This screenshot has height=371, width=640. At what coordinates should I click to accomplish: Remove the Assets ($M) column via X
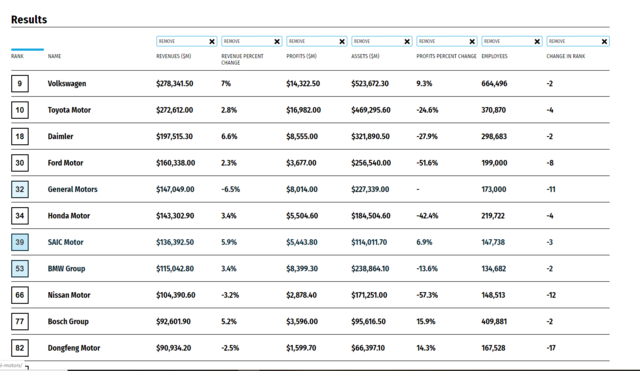[x=407, y=42]
